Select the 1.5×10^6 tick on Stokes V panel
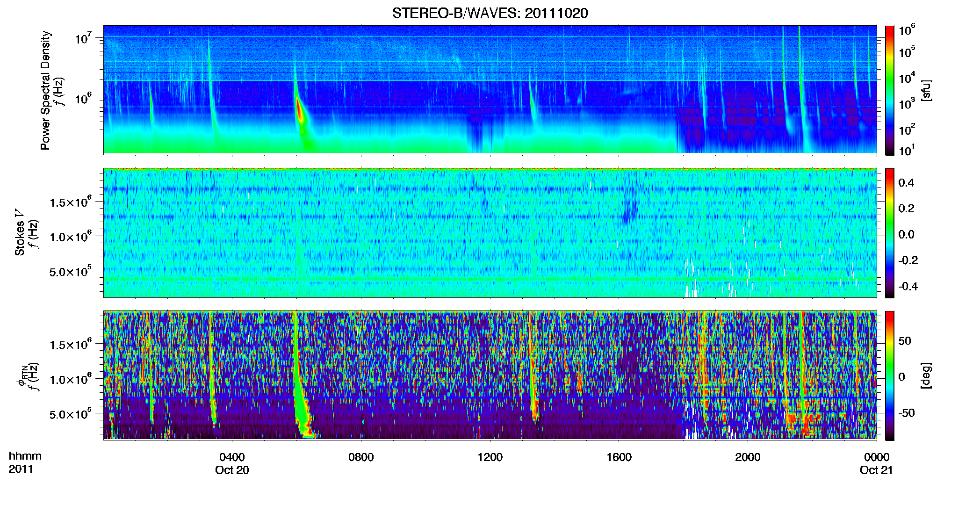 coord(70,202)
